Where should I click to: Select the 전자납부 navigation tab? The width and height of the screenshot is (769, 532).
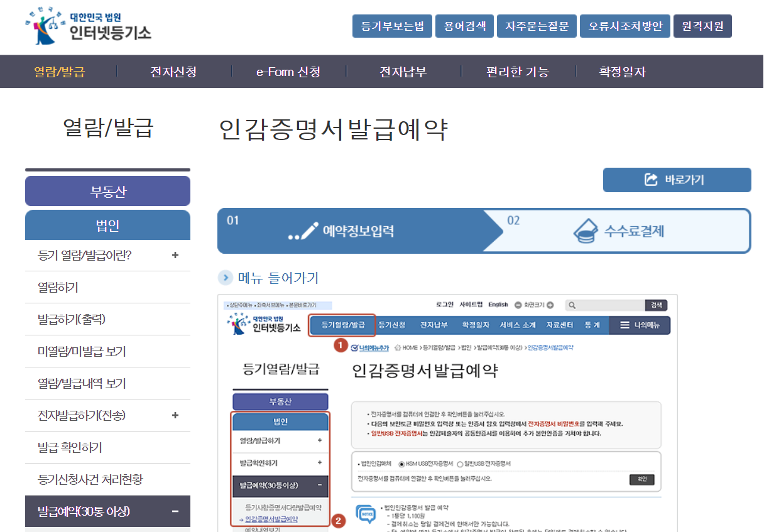[403, 72]
